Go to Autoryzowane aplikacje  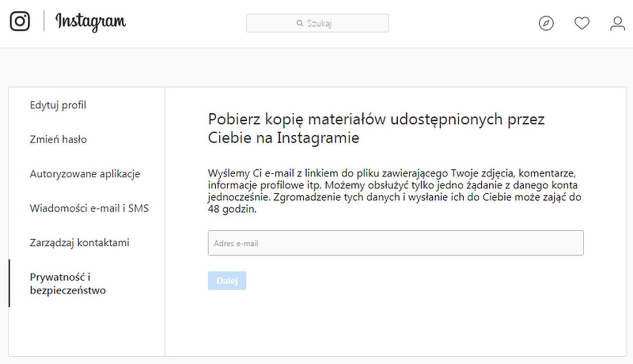click(85, 174)
